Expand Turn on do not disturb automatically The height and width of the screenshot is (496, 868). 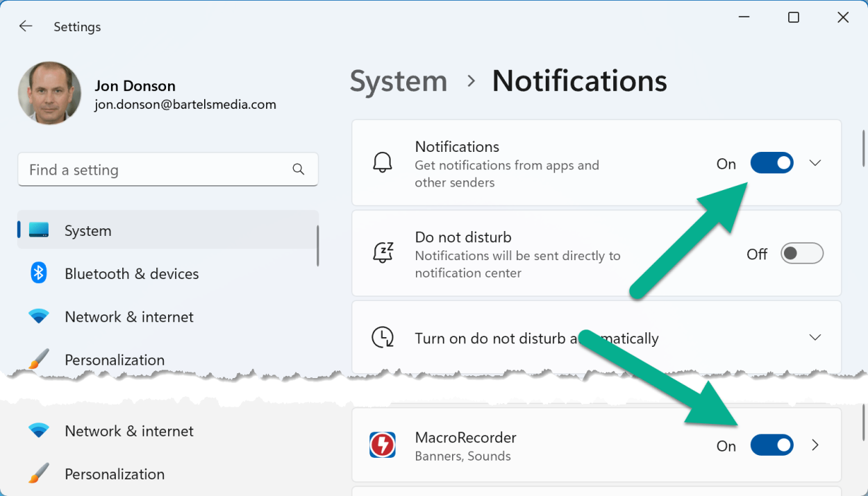pos(815,338)
